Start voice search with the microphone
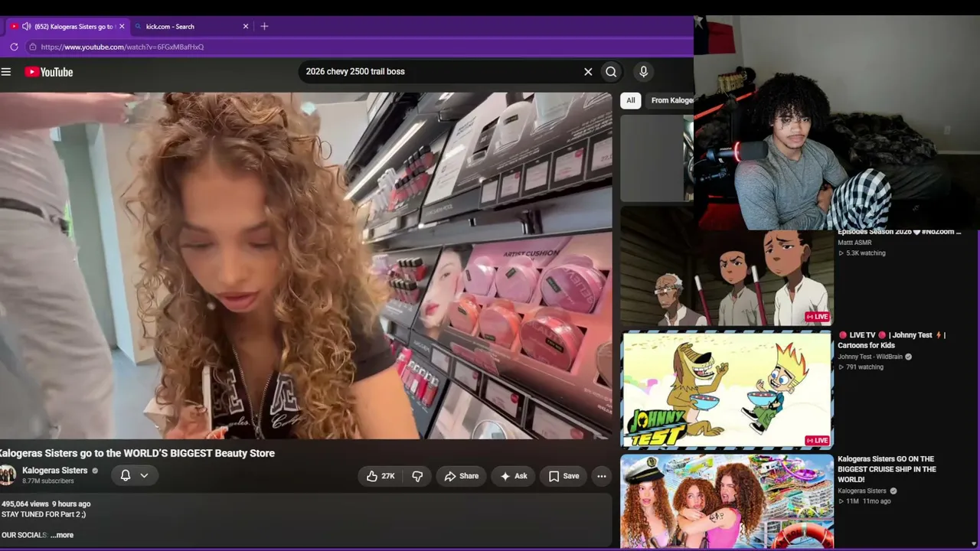Screen dimensions: 980x551 pos(643,71)
